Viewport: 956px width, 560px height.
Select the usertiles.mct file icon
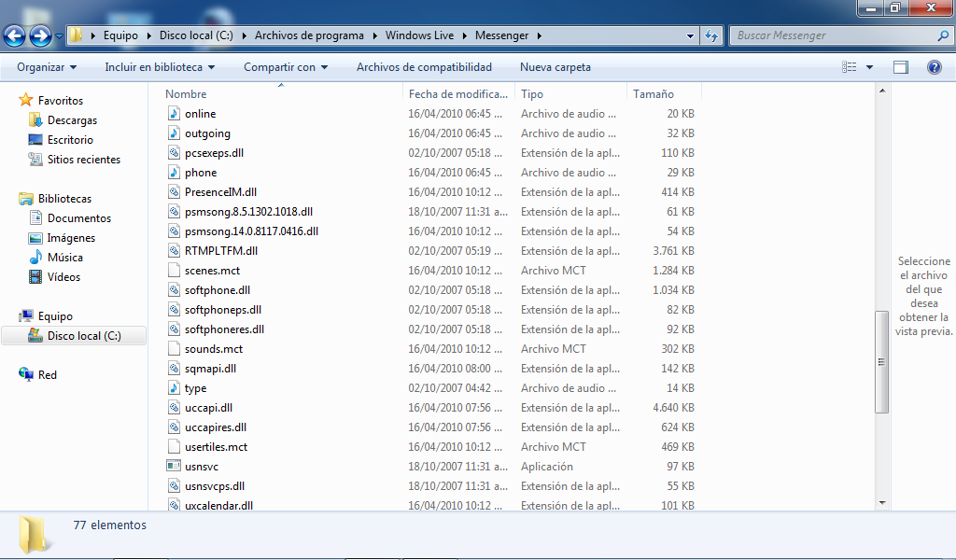pyautogui.click(x=174, y=447)
